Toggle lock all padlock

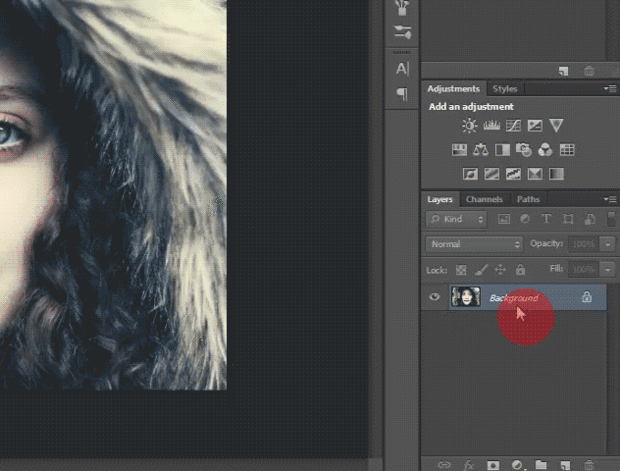tap(520, 270)
